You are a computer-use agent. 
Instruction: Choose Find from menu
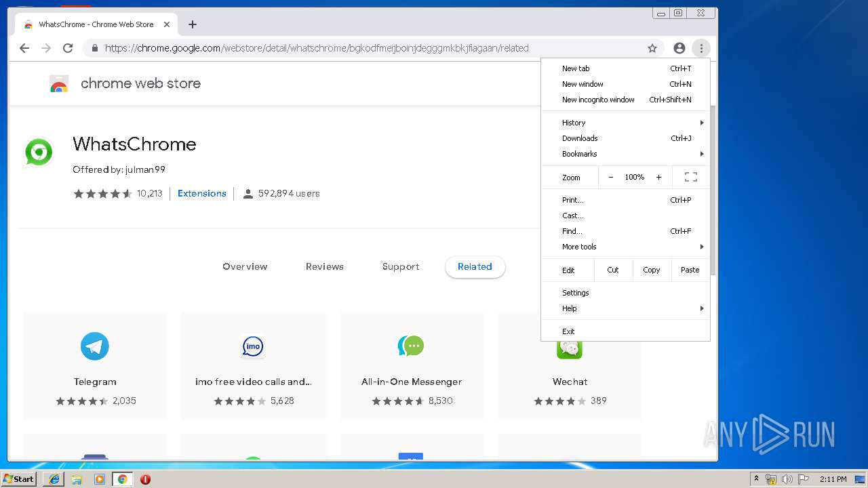tap(625, 231)
